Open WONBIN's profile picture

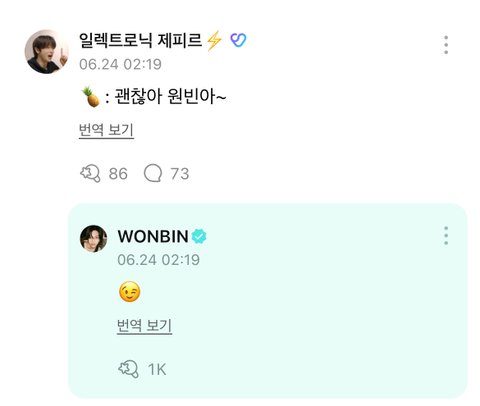pos(94,238)
